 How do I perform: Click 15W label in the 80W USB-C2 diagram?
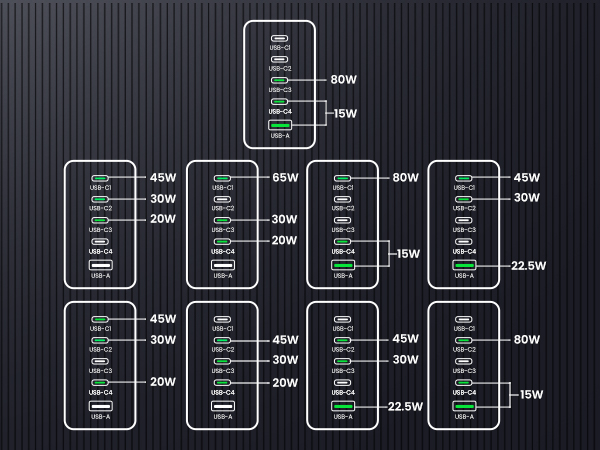532,395
